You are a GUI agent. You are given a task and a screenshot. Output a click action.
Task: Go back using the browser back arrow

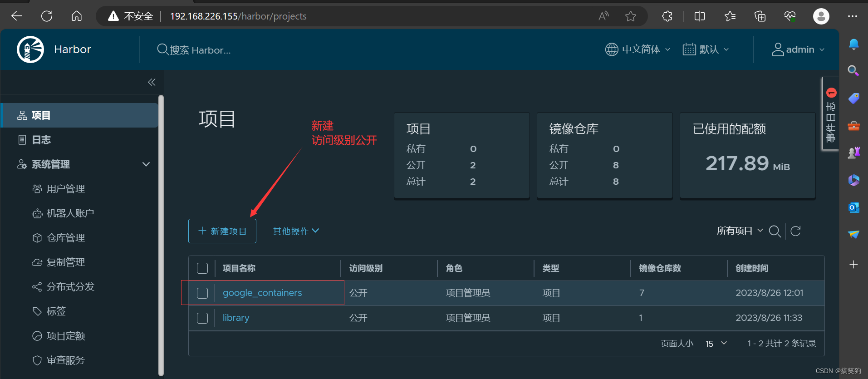coord(17,16)
